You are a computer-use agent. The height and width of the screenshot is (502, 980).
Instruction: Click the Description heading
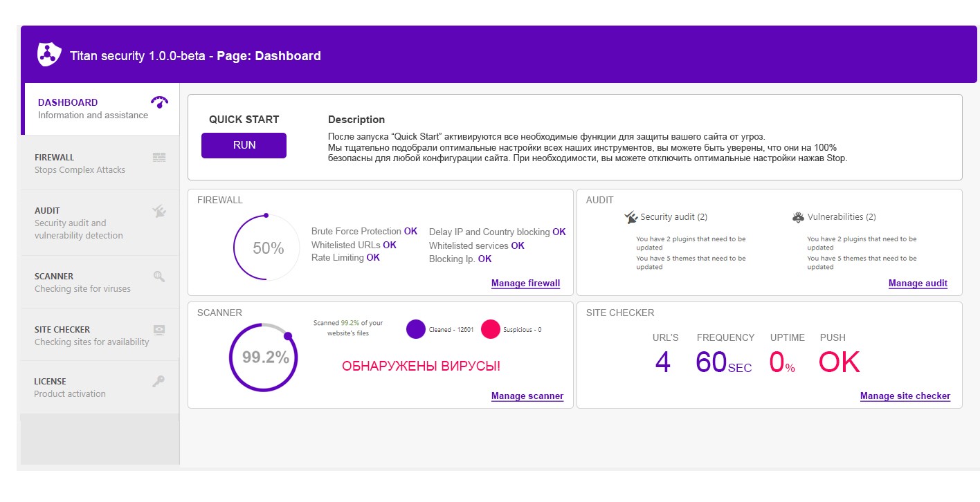click(356, 120)
